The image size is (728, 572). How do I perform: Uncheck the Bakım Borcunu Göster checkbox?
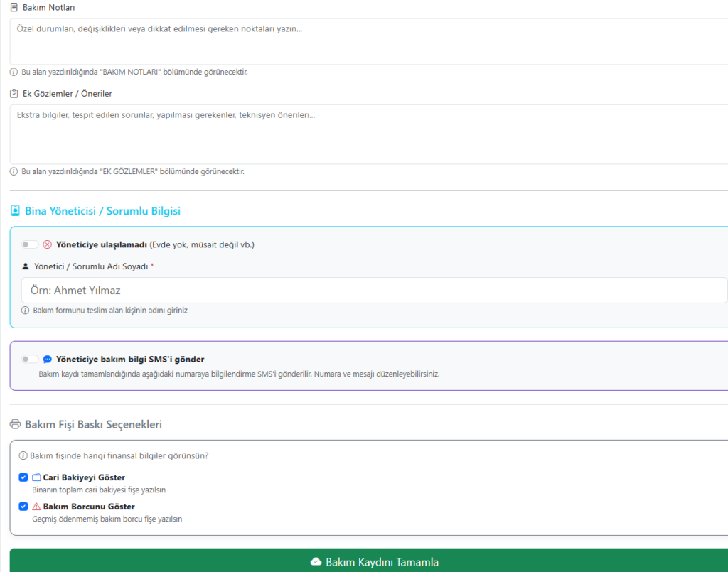coord(23,507)
